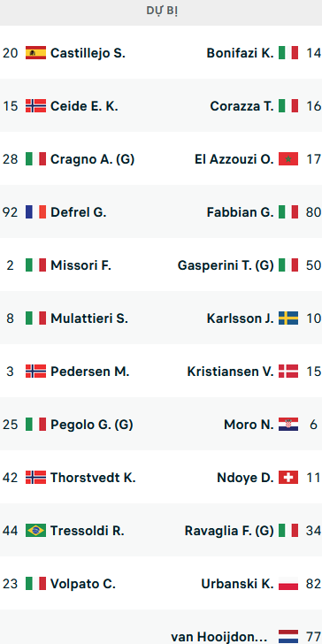
Task: Click the Norway flag next to Ceide E. K.
Action: tap(35, 106)
